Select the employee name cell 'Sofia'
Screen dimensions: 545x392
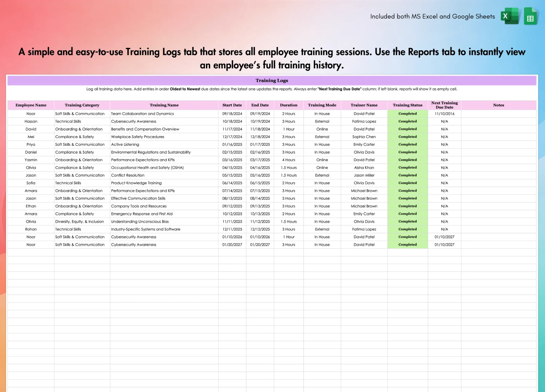point(31,183)
